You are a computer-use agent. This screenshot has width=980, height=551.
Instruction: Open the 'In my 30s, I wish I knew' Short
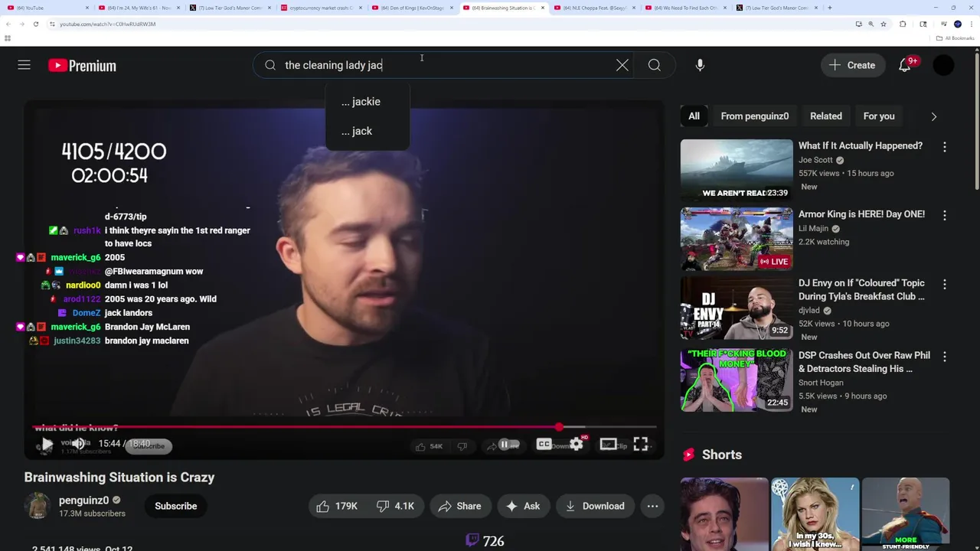(815, 514)
